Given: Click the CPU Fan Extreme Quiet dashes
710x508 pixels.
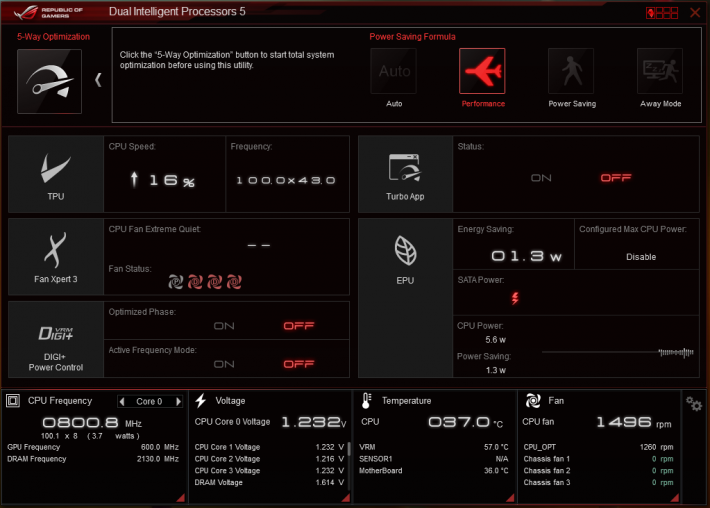Looking at the screenshot, I should point(259,245).
